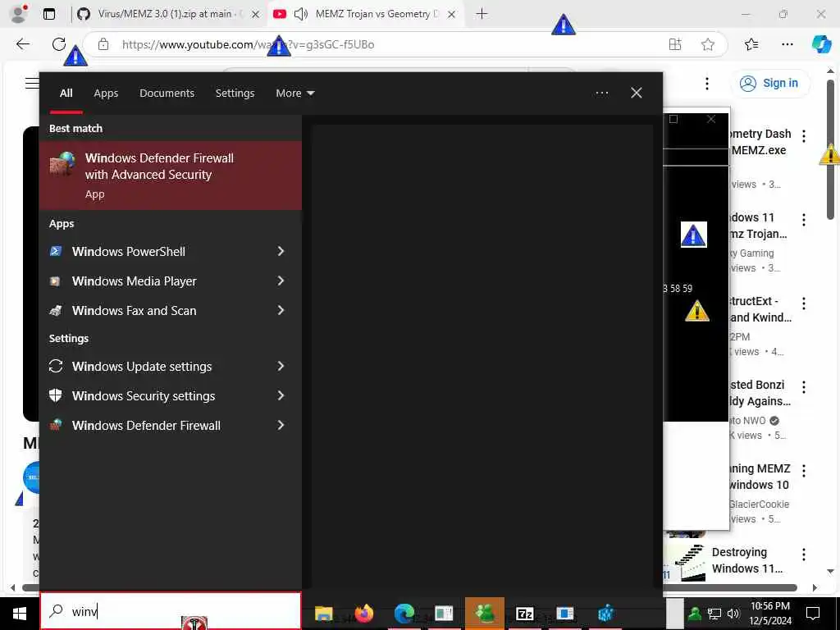Launch Firefox from the taskbar

pyautogui.click(x=363, y=613)
